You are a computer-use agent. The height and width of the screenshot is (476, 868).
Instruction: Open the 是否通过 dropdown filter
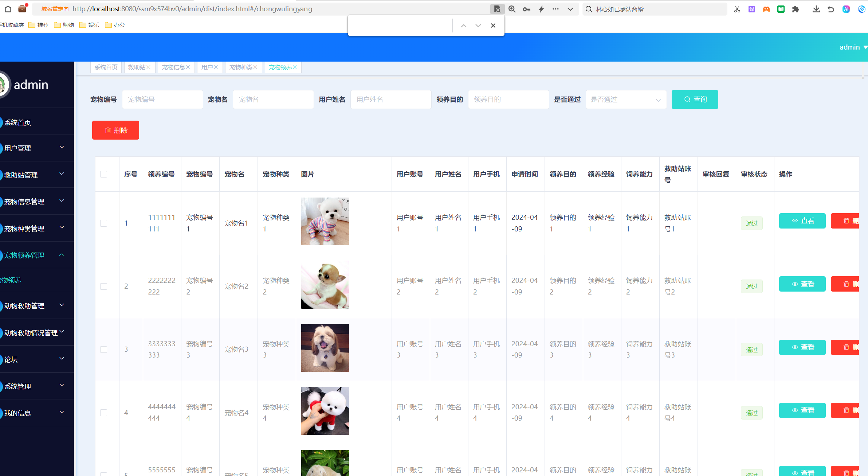626,100
